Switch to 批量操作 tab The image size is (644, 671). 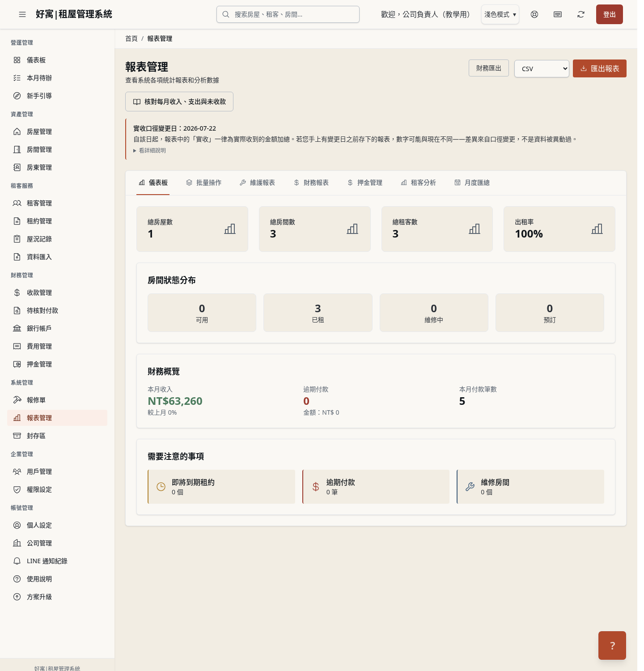point(203,183)
